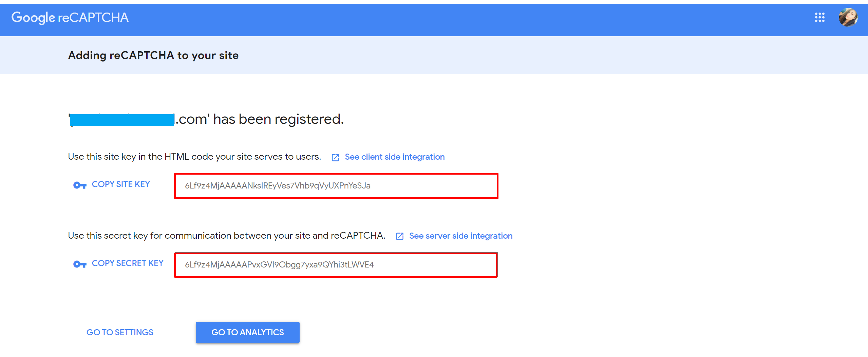
Task: Select the site key value starting with 6Lf9z4Mj
Action: coord(277,186)
